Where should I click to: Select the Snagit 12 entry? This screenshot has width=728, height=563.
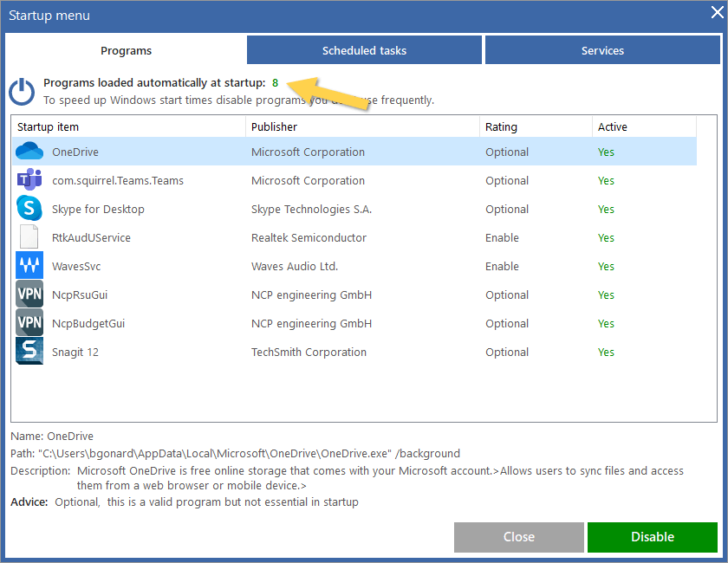pyautogui.click(x=75, y=353)
